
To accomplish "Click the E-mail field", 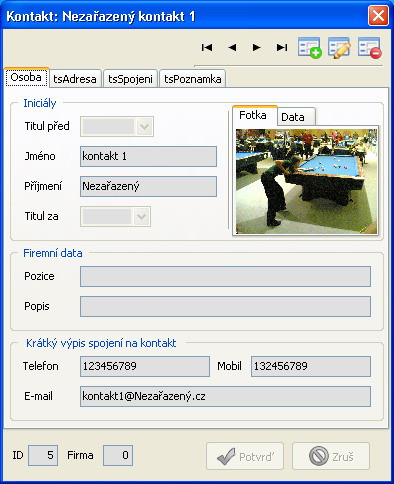I will pyautogui.click(x=225, y=396).
